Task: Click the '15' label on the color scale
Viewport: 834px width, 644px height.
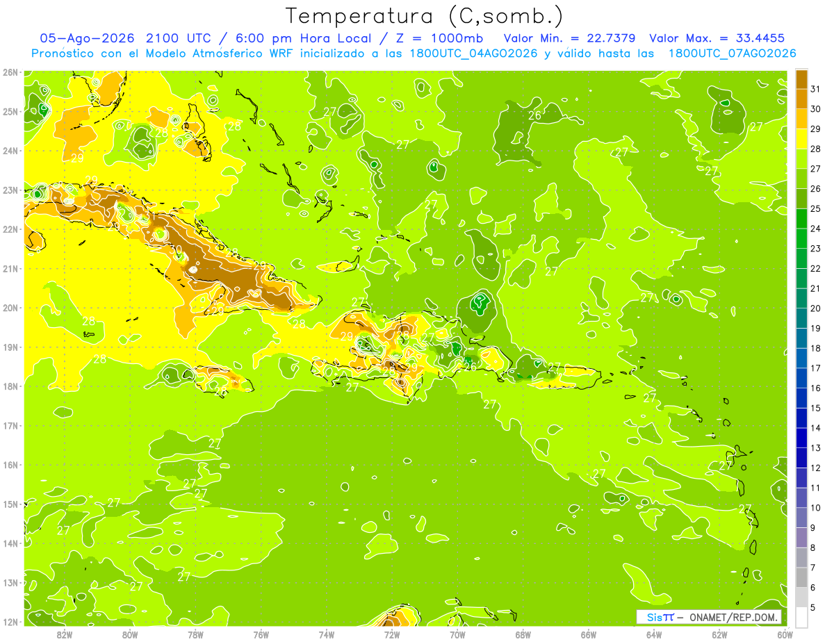Action: (x=816, y=408)
